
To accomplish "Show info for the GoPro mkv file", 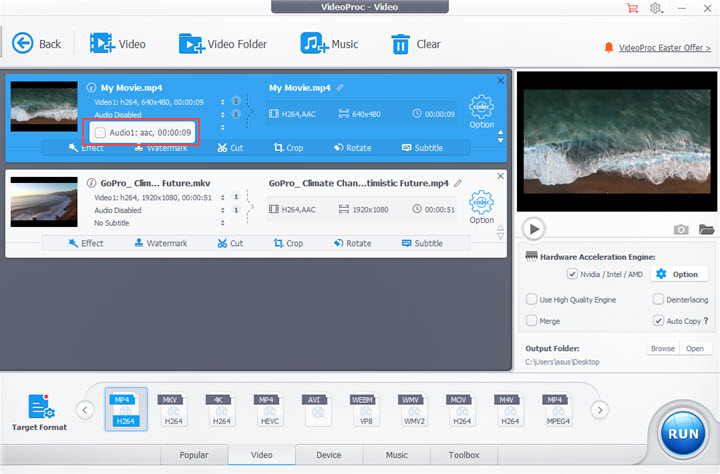I will [91, 183].
